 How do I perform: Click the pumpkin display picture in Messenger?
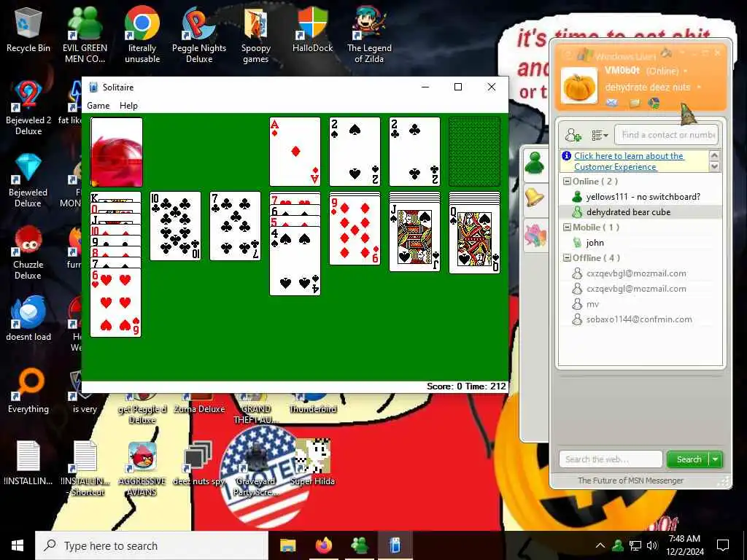coord(578,86)
